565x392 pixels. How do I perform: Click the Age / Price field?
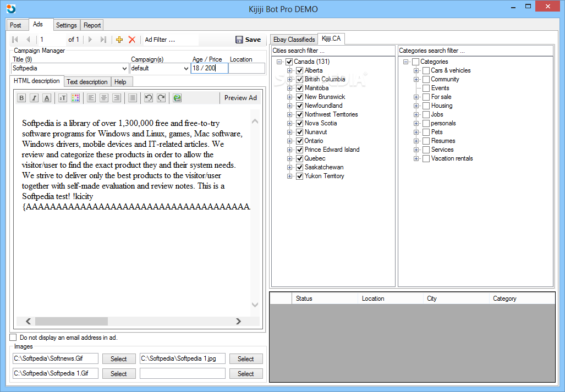[x=210, y=68]
